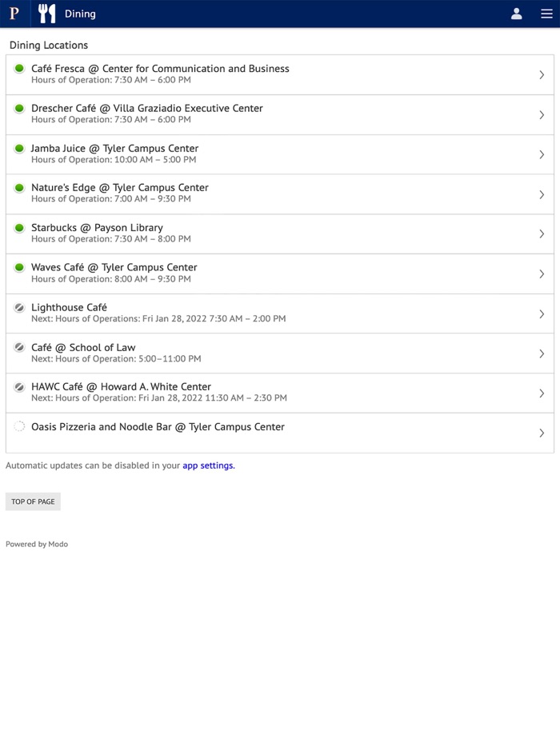Open the user profile icon
Image resolution: width=560 pixels, height=747 pixels.
click(x=517, y=14)
